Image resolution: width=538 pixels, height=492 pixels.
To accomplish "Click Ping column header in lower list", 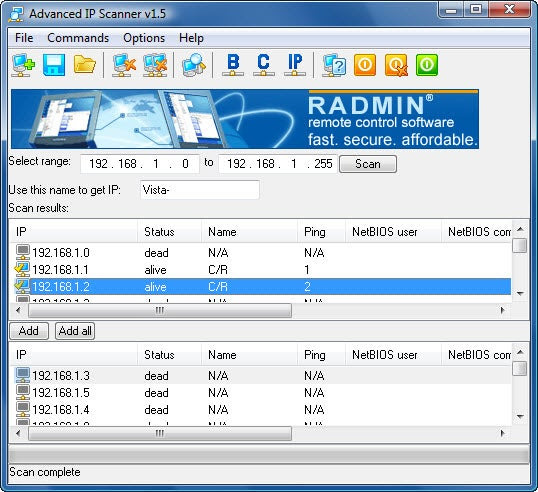I will (321, 355).
